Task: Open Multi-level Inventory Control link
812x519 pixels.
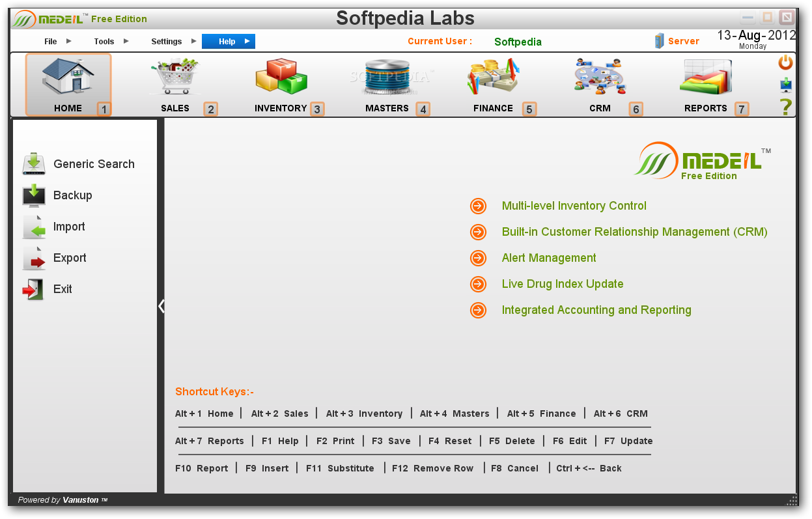Action: click(574, 206)
